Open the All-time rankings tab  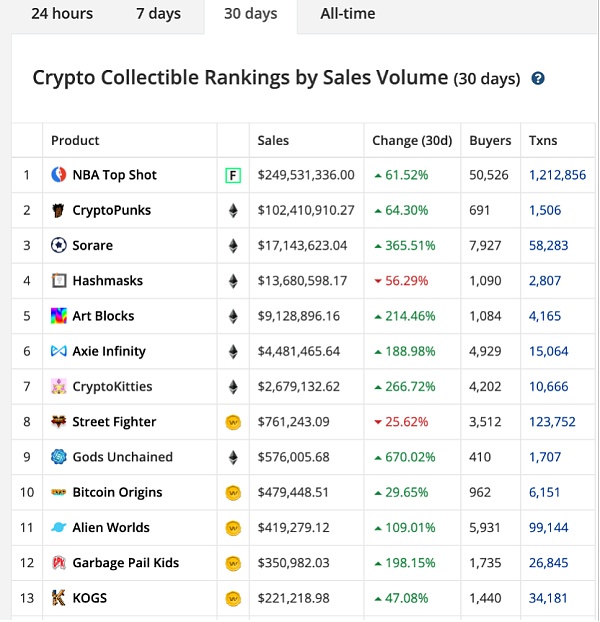coord(348,14)
